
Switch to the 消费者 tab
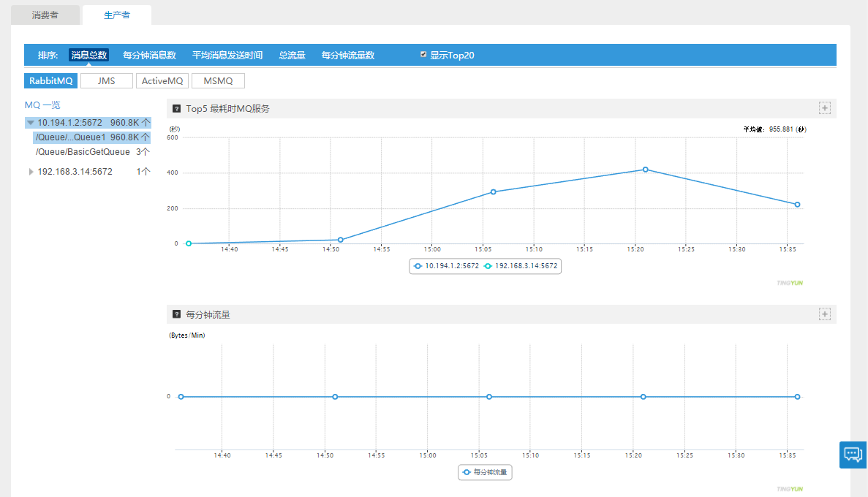[45, 15]
